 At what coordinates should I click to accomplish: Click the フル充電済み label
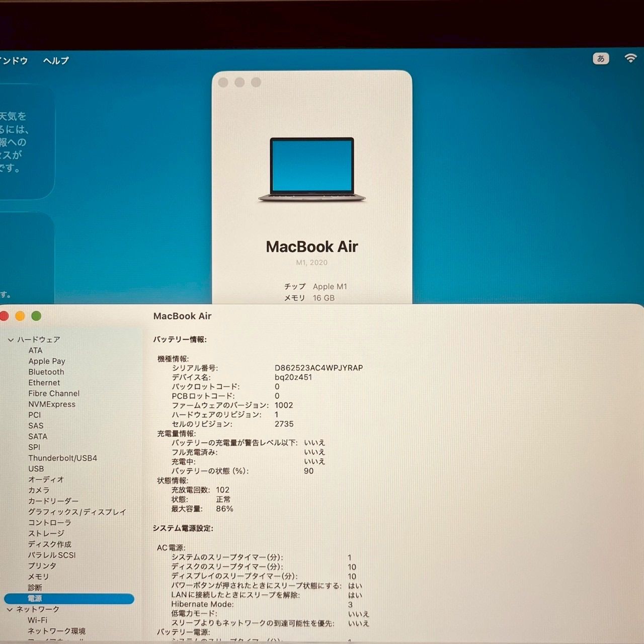coord(194,452)
